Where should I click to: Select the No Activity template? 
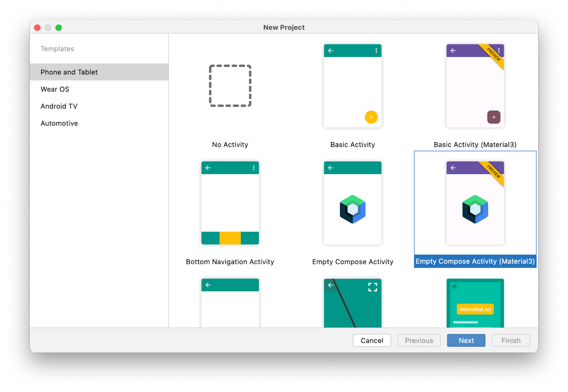point(230,99)
